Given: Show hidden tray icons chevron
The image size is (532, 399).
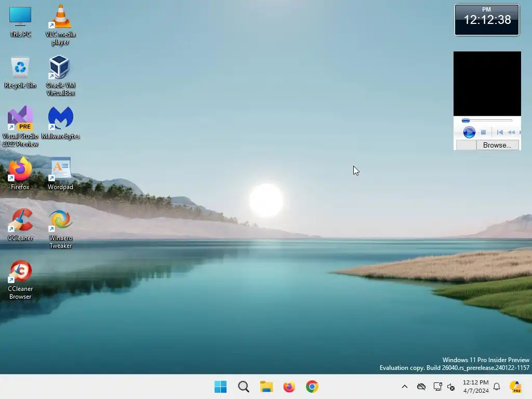Looking at the screenshot, I should pos(404,387).
